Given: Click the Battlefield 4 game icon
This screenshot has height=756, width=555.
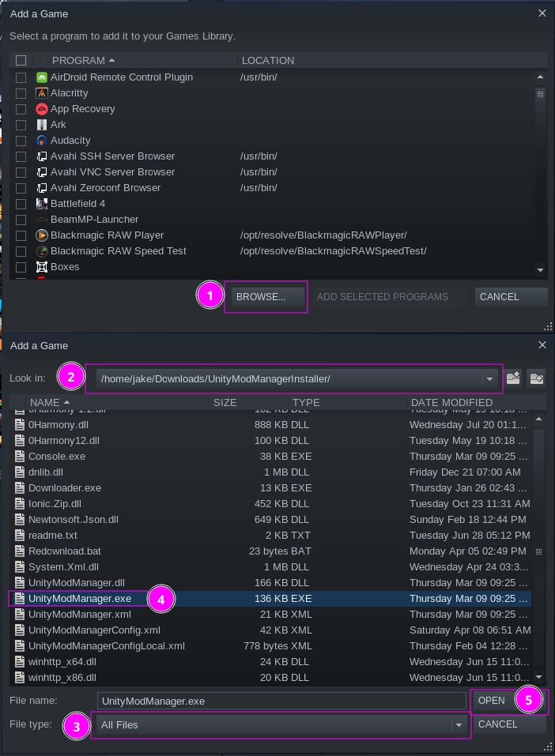Looking at the screenshot, I should pos(42,204).
